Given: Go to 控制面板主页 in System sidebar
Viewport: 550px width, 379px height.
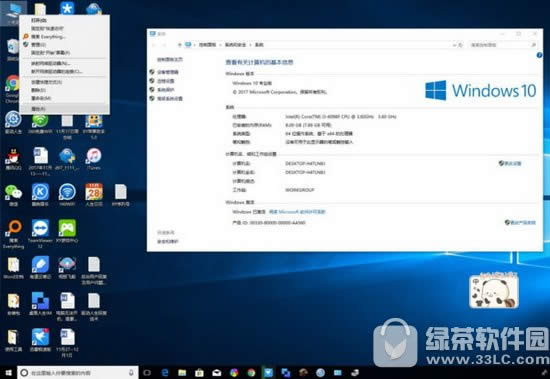Looking at the screenshot, I should click(x=170, y=60).
